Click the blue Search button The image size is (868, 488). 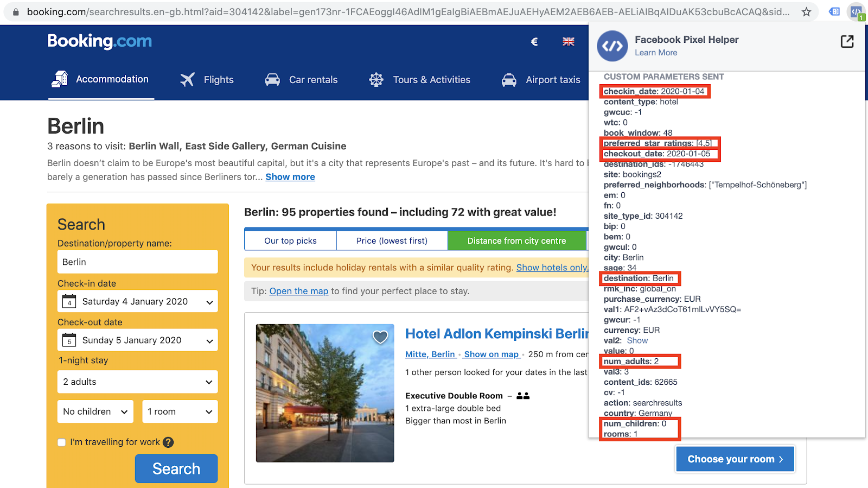[176, 468]
